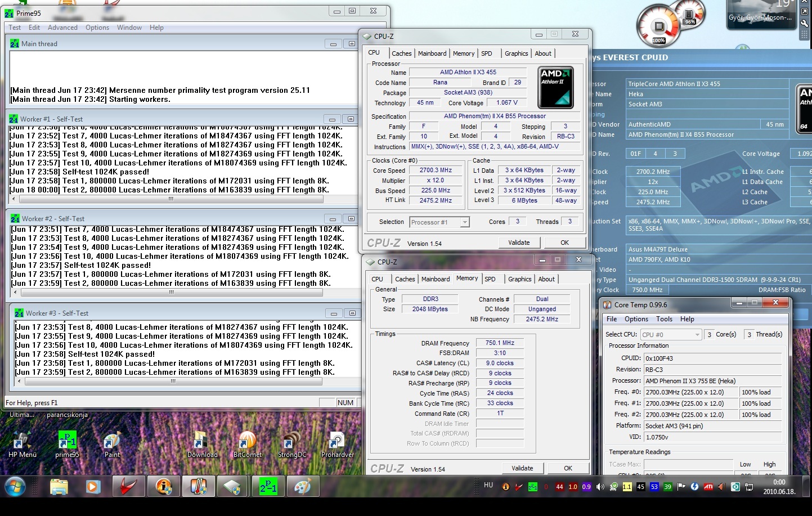This screenshot has width=812, height=516.
Task: Click the red checkmark taskbar app
Action: pos(129,487)
